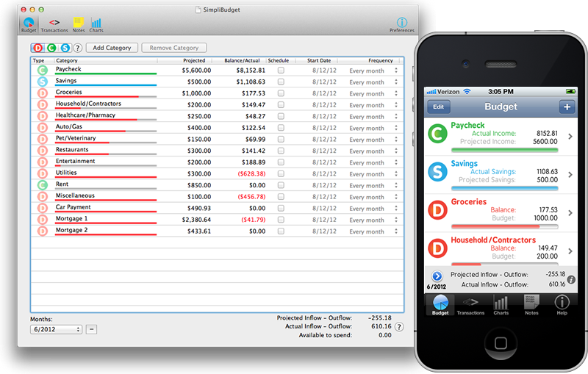Open the Budget toolbar view in SimpliBudget
Image resolution: width=588 pixels, height=374 pixels.
point(29,25)
